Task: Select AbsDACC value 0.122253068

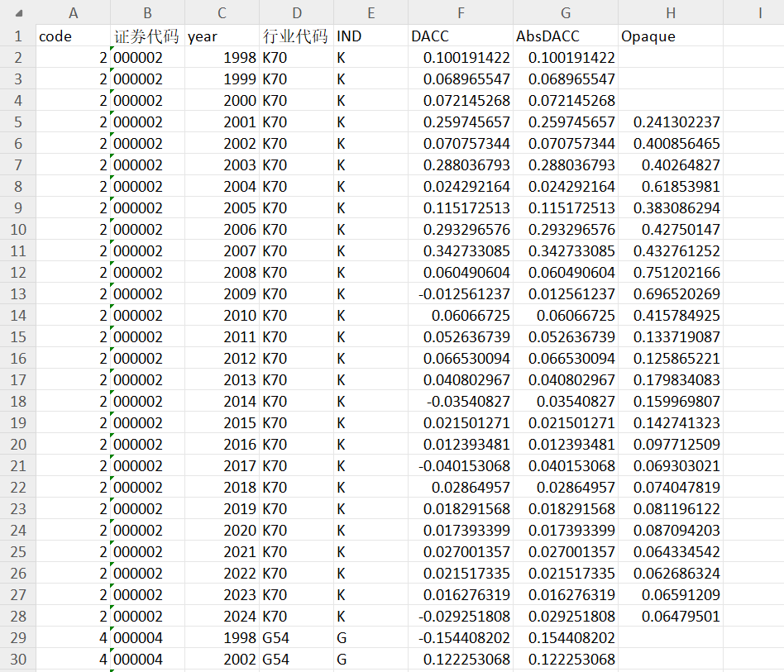Action: pos(566,659)
